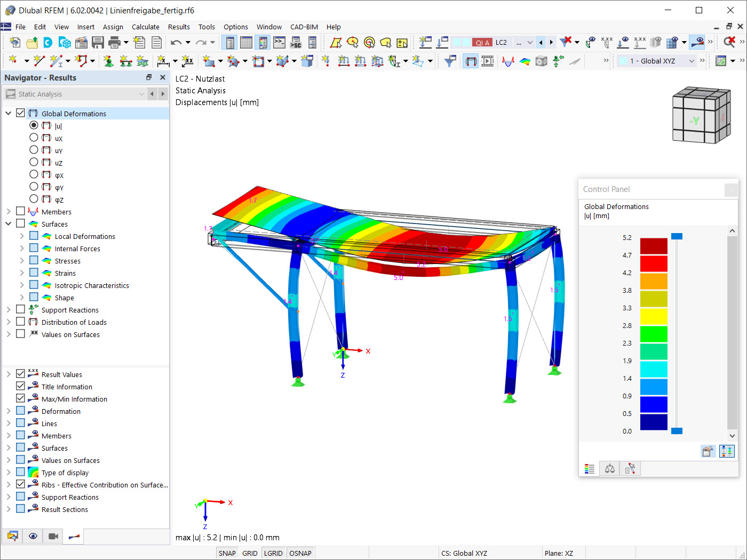Open a model file with the folder icon
This screenshot has height=560, width=747.
32,42
